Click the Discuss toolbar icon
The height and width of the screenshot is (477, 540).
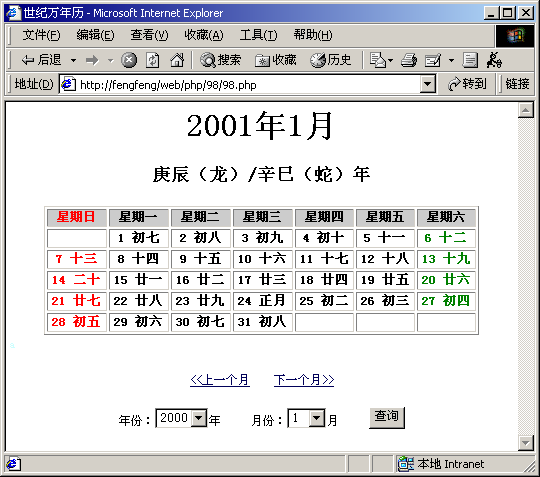point(470,60)
